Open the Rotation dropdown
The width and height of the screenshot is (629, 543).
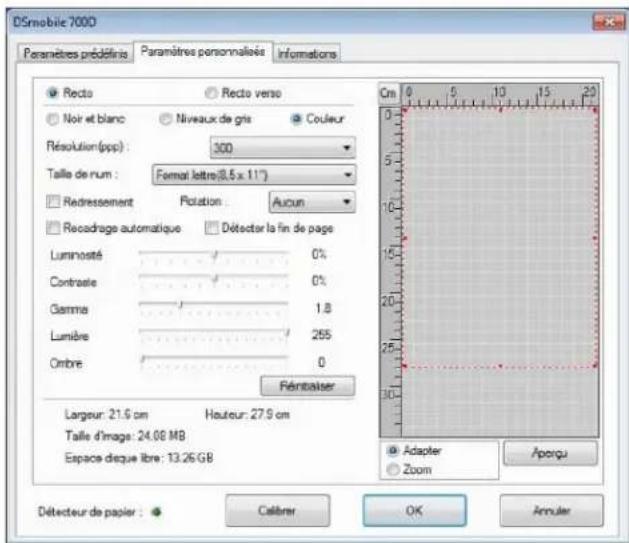coord(312,202)
